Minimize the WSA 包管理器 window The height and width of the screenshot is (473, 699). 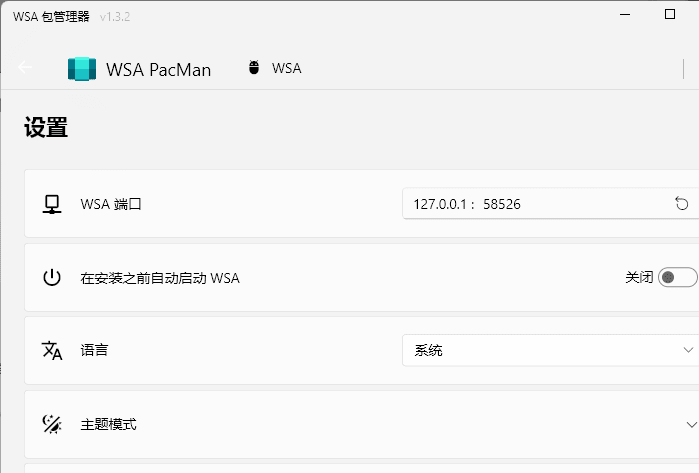point(625,14)
